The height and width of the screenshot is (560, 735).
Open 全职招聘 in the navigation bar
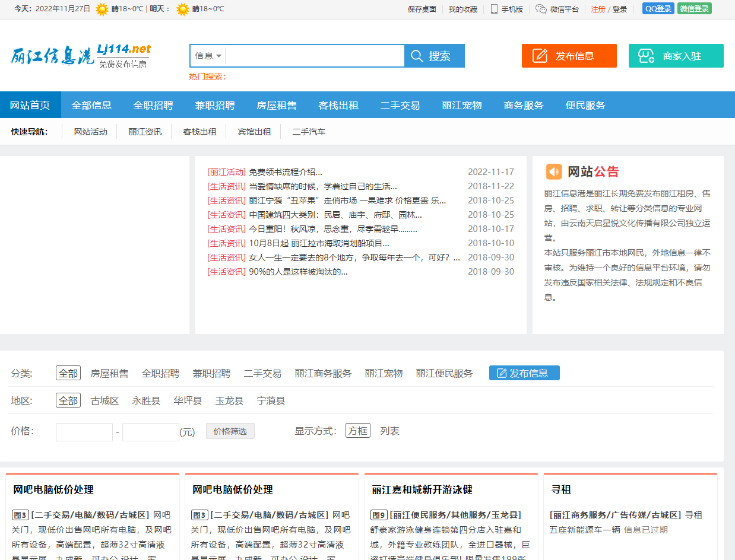[x=153, y=106]
